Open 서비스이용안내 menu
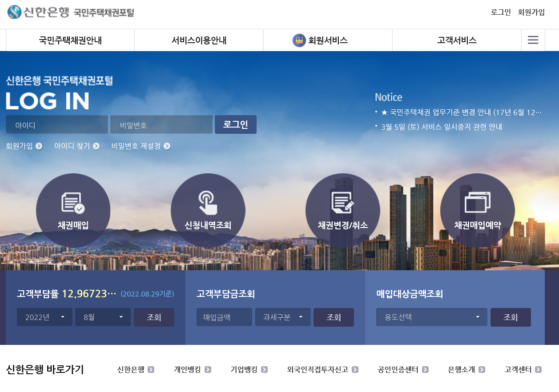 coord(199,40)
